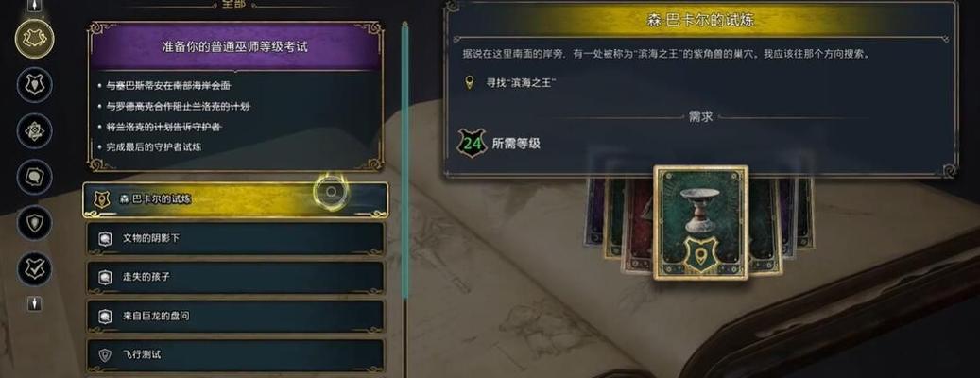Select the top highlighted all-quests category icon
The height and width of the screenshot is (378, 980).
34,39
